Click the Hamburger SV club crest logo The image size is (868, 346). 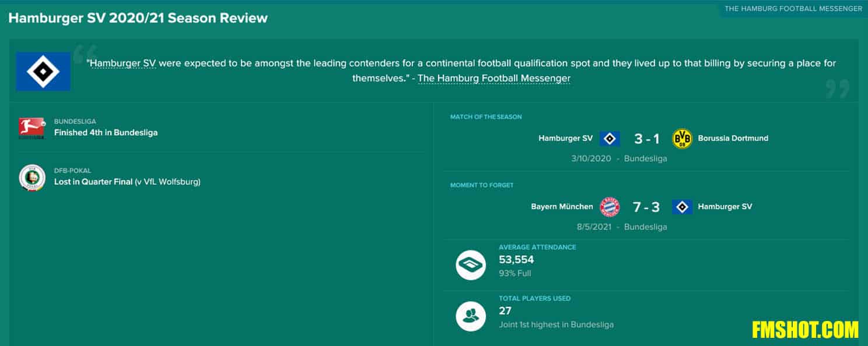point(43,71)
